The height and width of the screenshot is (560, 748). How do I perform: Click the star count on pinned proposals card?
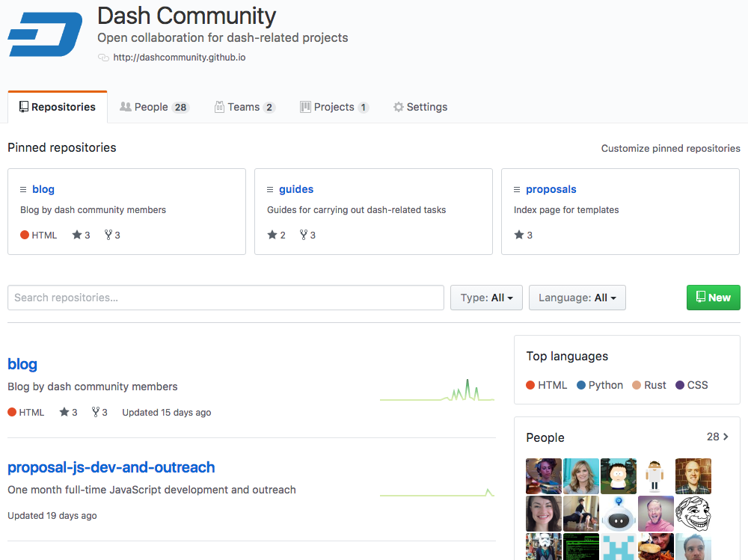click(x=524, y=235)
